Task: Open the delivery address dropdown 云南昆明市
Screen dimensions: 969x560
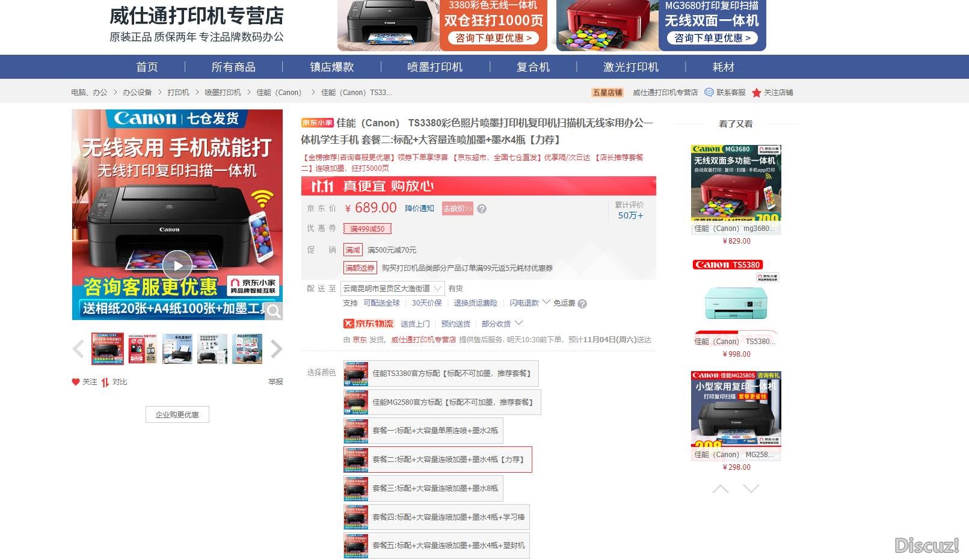Action: (393, 289)
